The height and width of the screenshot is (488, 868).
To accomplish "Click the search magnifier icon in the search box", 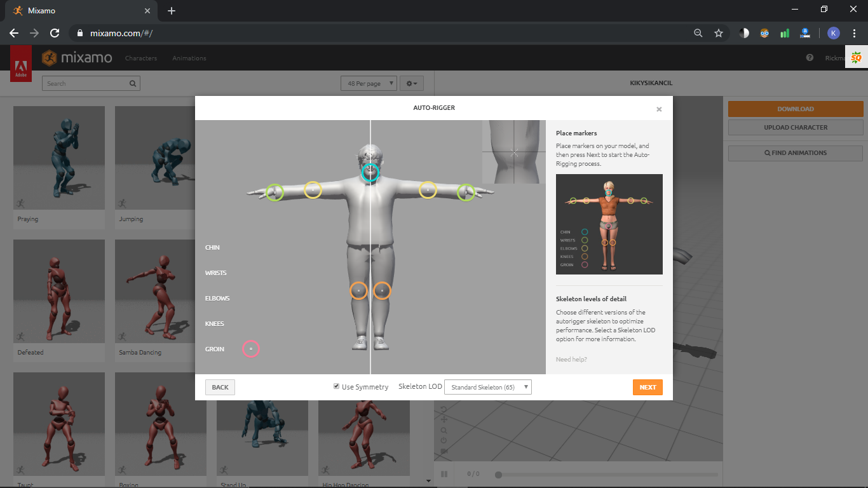I will pyautogui.click(x=133, y=83).
